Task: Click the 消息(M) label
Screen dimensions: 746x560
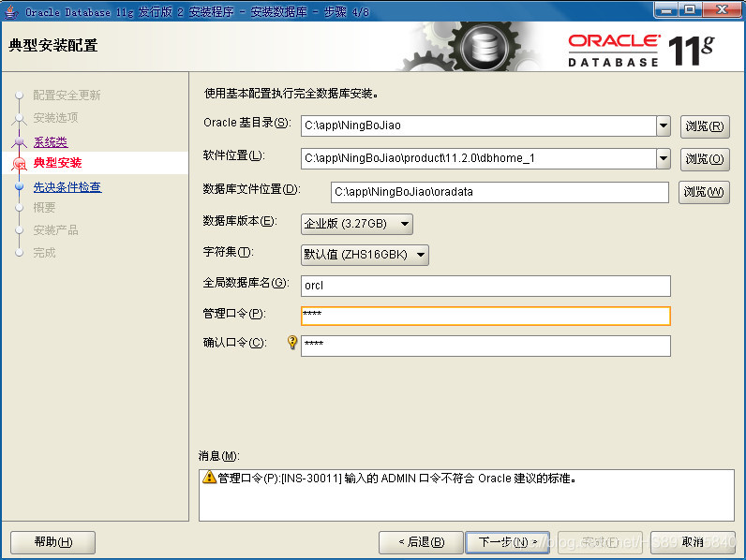Action: [219, 456]
